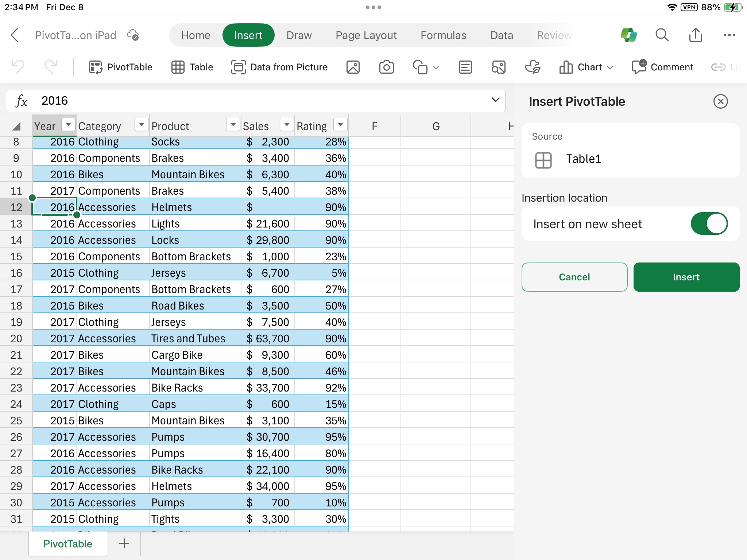Click the Cancel button in panel

pyautogui.click(x=575, y=277)
